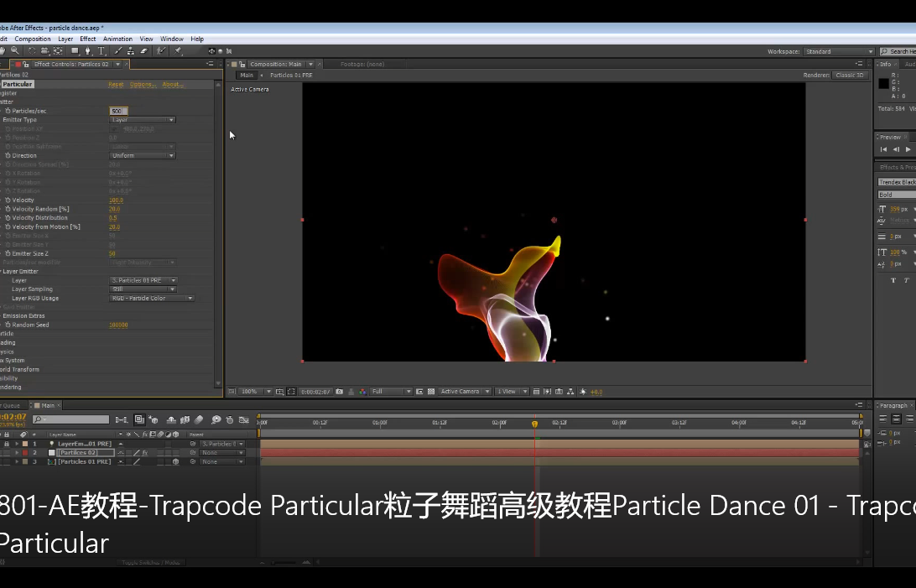Image resolution: width=916 pixels, height=588 pixels.
Task: Show channel and color management settings
Action: [362, 392]
